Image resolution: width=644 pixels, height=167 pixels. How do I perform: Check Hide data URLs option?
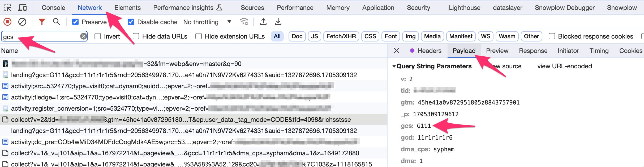tap(136, 36)
